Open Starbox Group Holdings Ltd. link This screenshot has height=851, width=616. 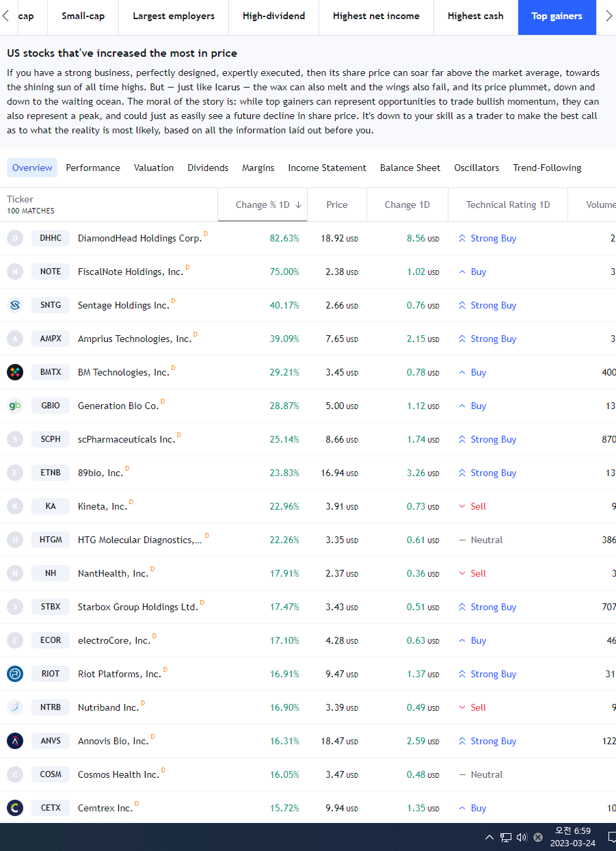pyautogui.click(x=137, y=607)
